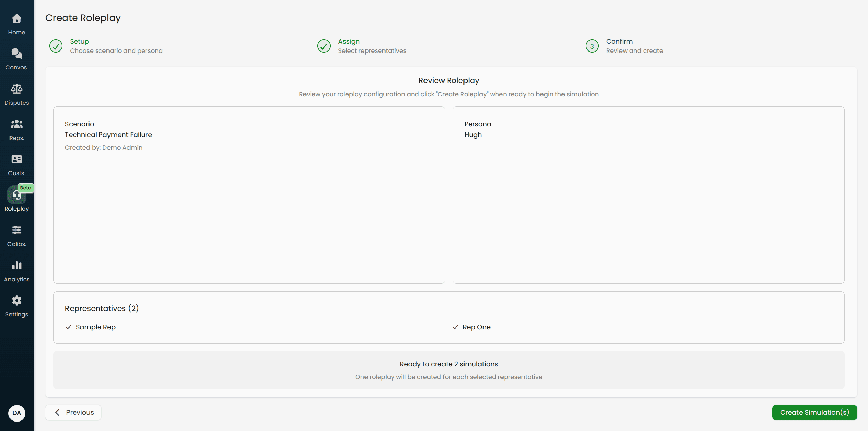
Task: Select the Confirm step number 3
Action: 592,46
